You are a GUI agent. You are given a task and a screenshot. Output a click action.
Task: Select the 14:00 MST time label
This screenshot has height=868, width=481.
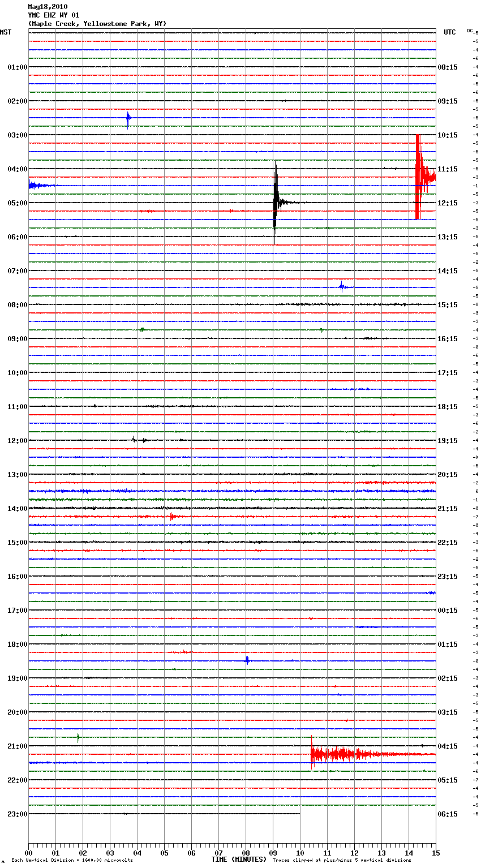click(17, 509)
